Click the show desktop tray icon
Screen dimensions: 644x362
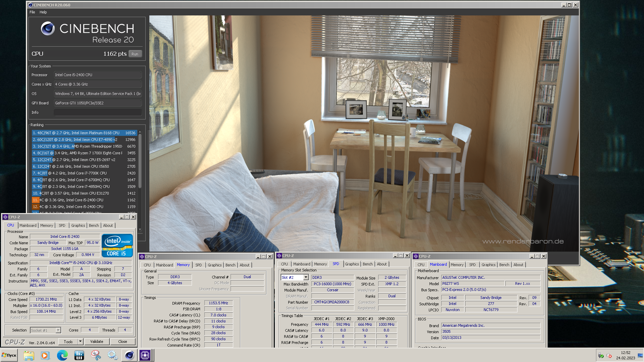(x=640, y=355)
